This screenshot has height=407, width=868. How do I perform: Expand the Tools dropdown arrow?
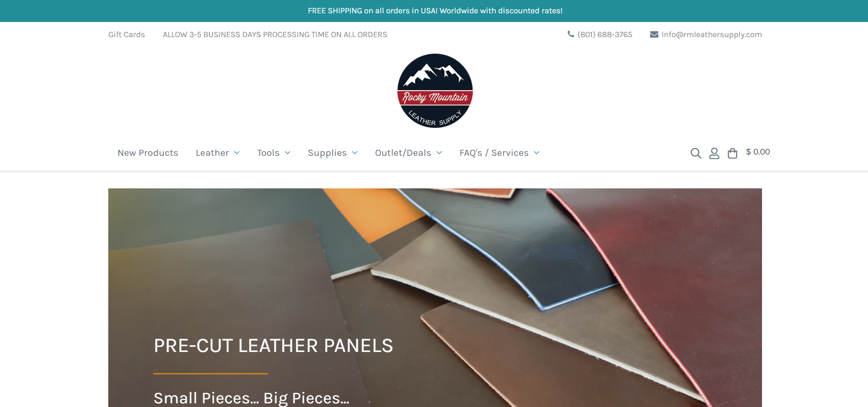tap(288, 153)
